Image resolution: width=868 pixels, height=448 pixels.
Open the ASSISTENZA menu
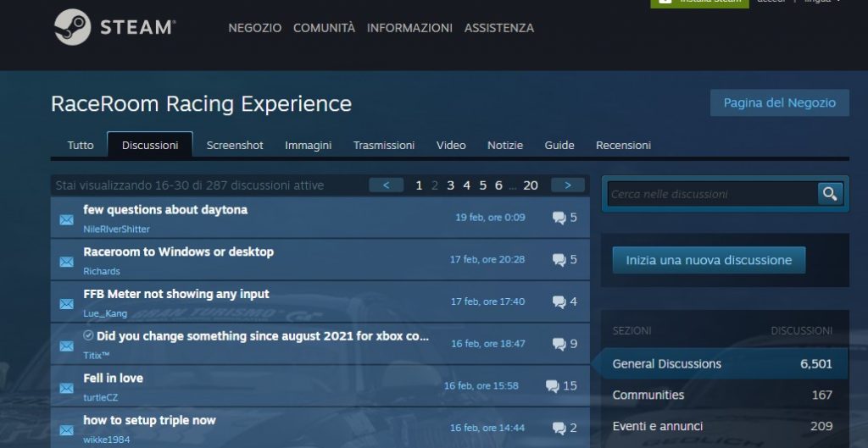pyautogui.click(x=499, y=28)
